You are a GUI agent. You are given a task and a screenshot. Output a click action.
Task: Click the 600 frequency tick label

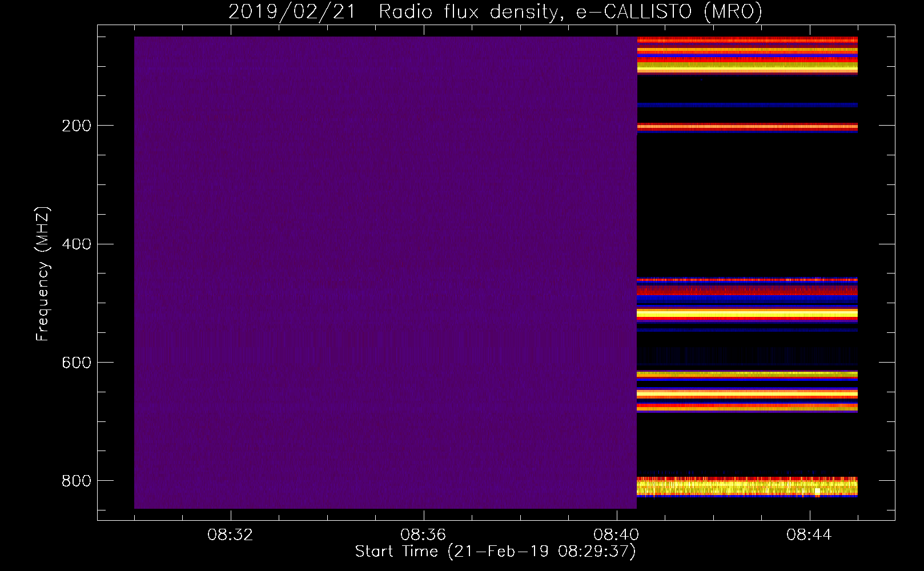[x=77, y=363]
